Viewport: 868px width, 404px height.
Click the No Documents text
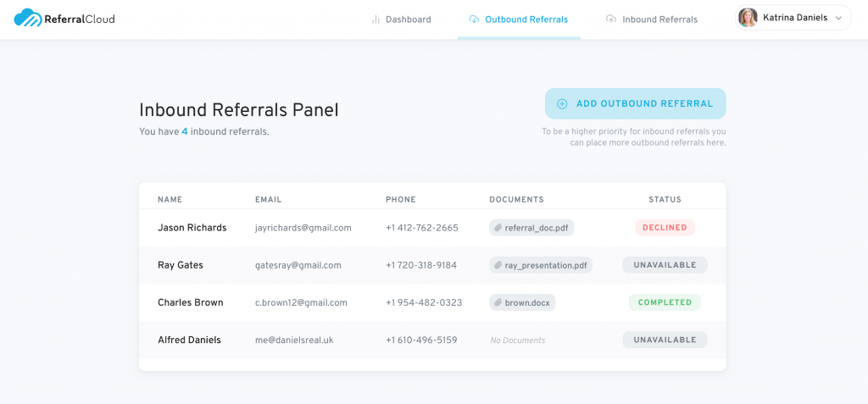point(518,340)
